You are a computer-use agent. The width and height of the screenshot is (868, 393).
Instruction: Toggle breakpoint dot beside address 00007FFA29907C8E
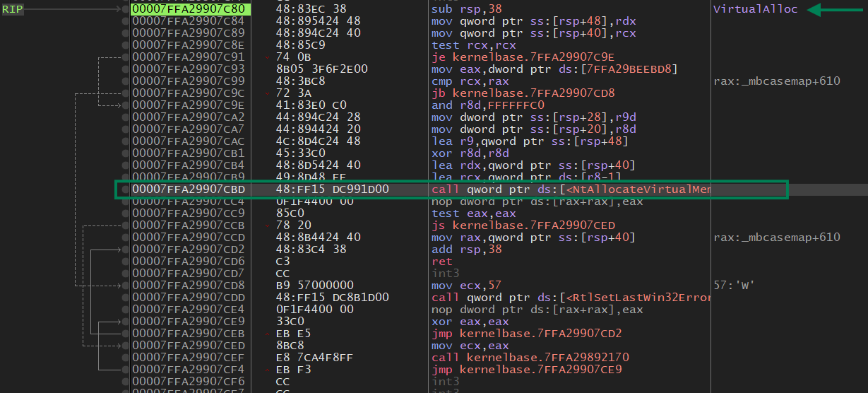[x=125, y=45]
